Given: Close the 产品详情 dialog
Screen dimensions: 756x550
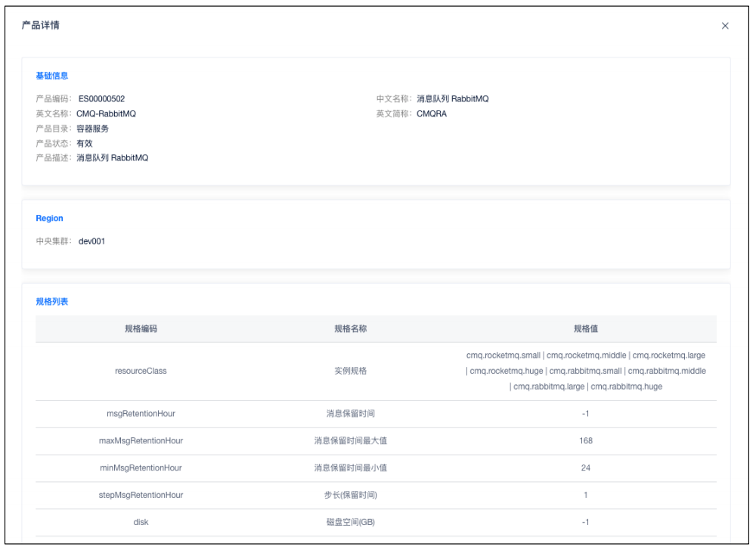Looking at the screenshot, I should pos(725,26).
